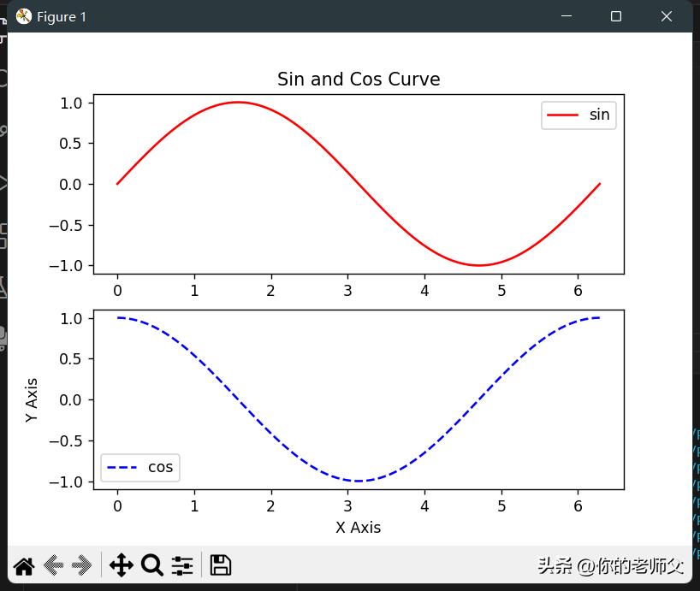Toggle the sin entry in the legend

pos(578,115)
